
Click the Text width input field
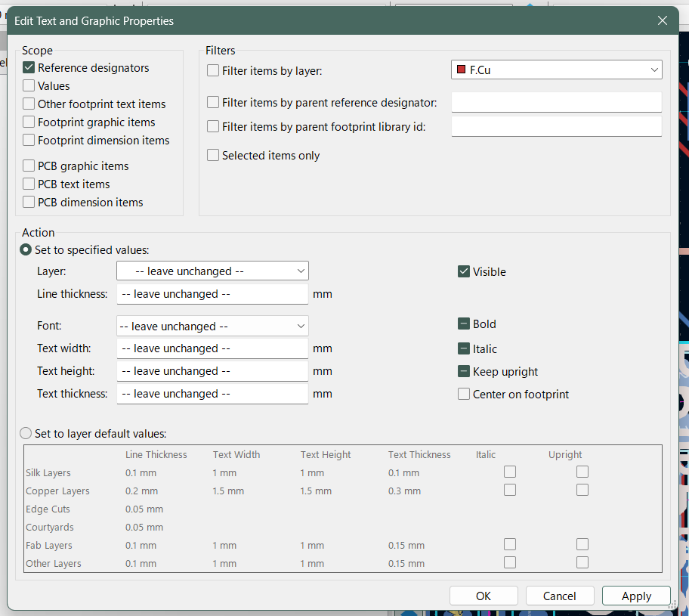212,348
